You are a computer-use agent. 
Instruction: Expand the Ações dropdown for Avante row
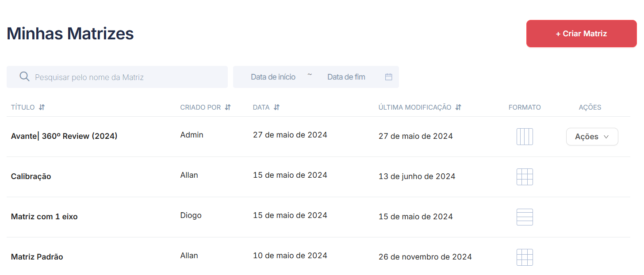click(x=592, y=137)
